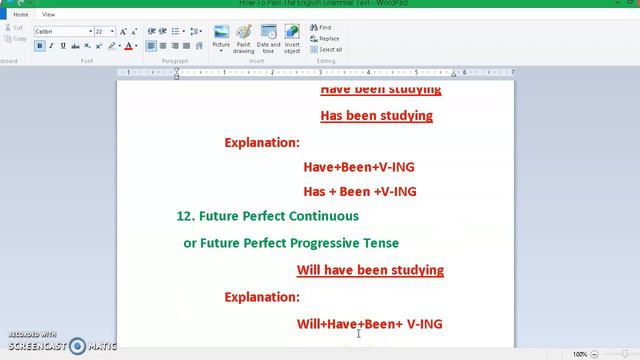Viewport: 640px width, 360px height.
Task: Click the first-line indent marker on ruler
Action: tap(176, 71)
